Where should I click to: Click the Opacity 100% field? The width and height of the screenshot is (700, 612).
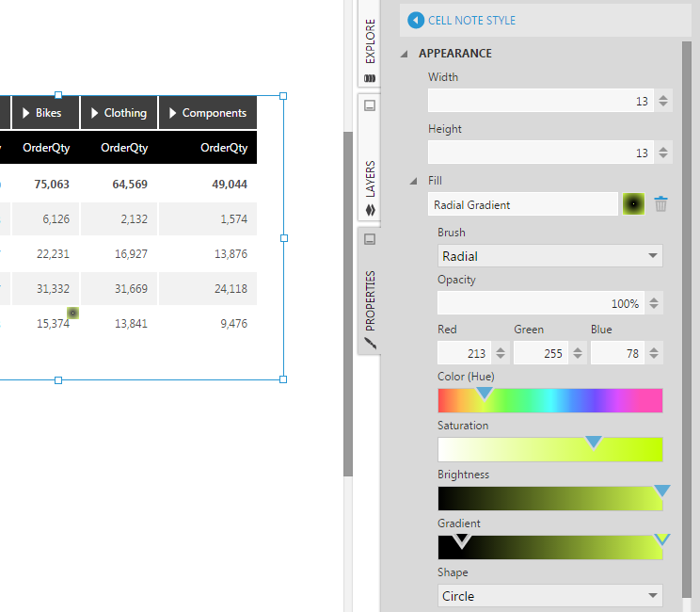pyautogui.click(x=541, y=303)
